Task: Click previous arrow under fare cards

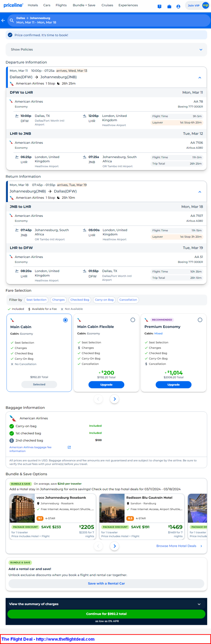Action: pos(98,399)
